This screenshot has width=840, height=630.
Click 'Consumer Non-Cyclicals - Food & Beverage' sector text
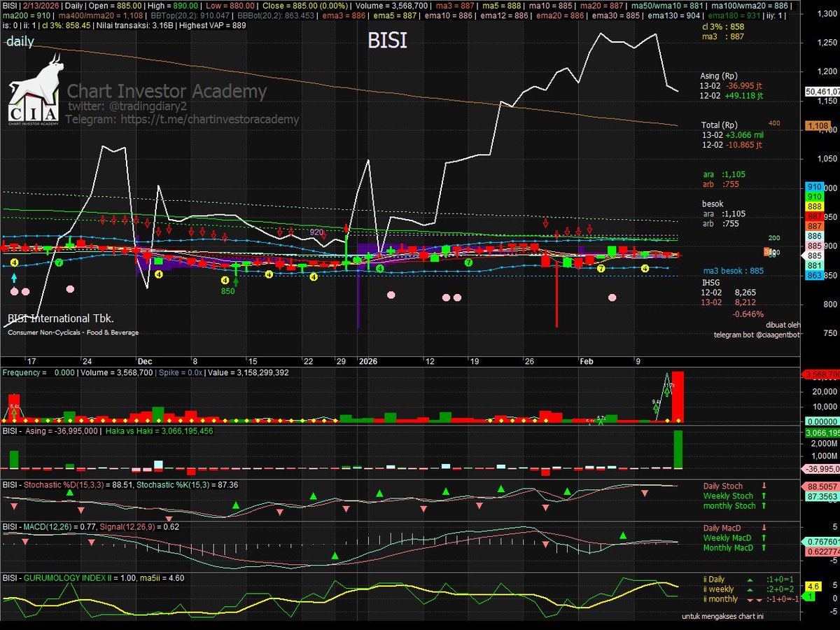pyautogui.click(x=73, y=332)
